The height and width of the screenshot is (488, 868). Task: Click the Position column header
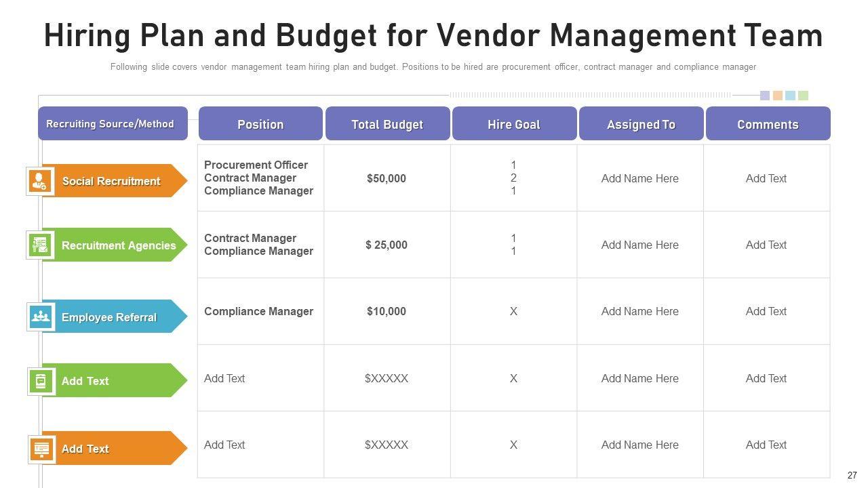point(260,124)
